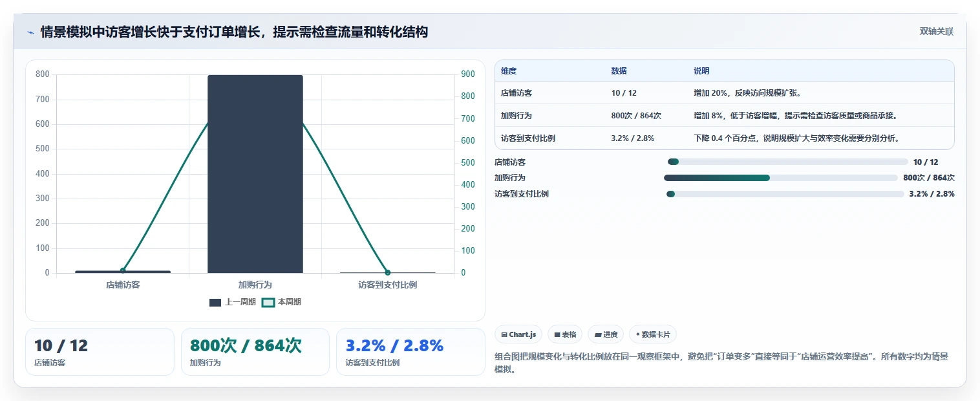
Task: Click the 加购行为 progress bar
Action: pyautogui.click(x=781, y=177)
